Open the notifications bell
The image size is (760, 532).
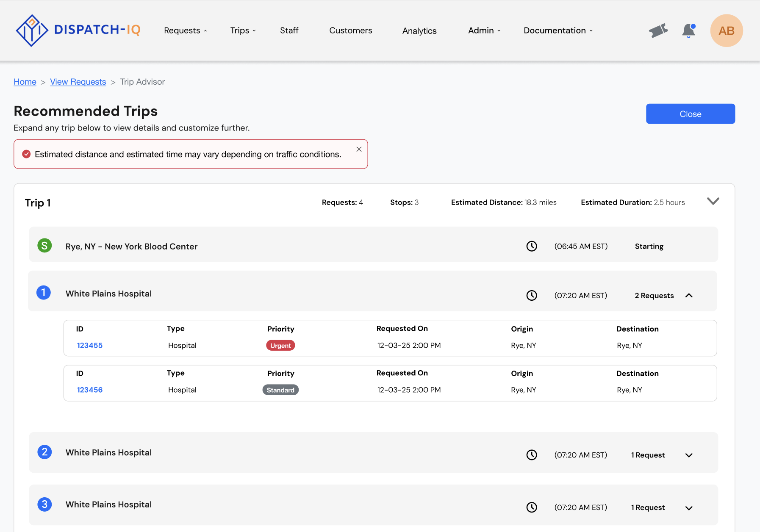(689, 30)
